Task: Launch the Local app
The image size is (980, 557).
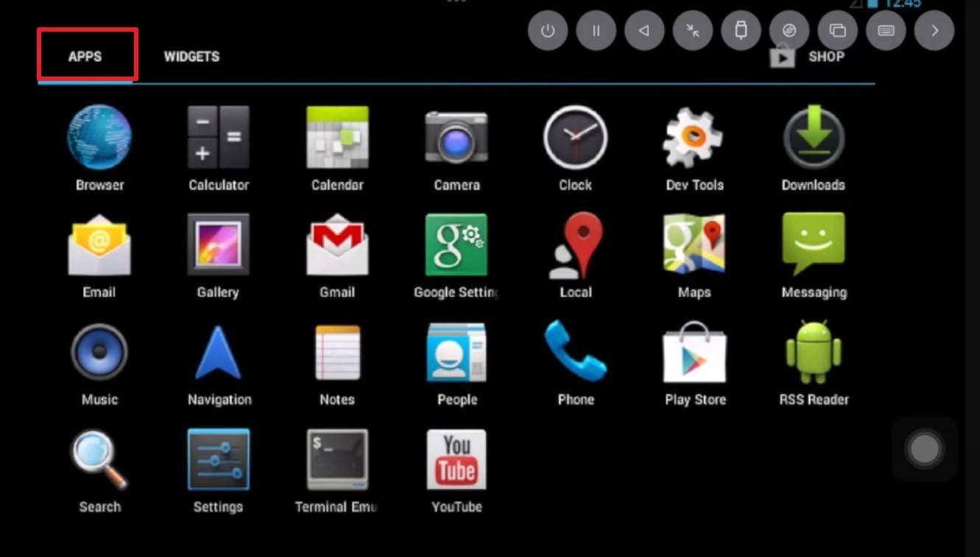Action: [576, 245]
